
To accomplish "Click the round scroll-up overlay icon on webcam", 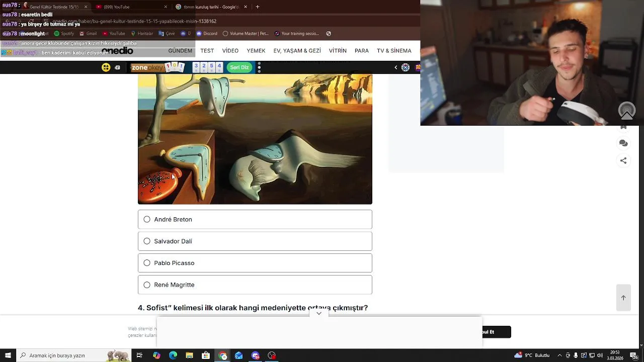I will click(627, 111).
